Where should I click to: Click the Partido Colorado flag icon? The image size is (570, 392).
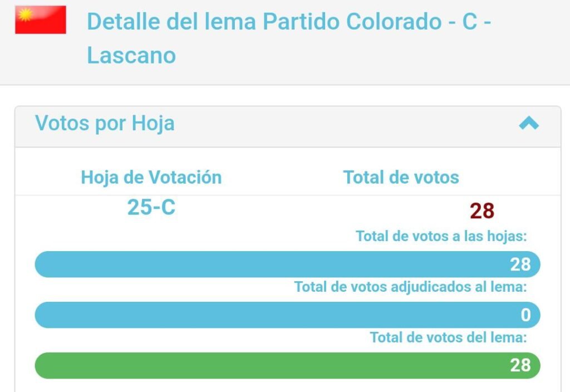tap(40, 19)
